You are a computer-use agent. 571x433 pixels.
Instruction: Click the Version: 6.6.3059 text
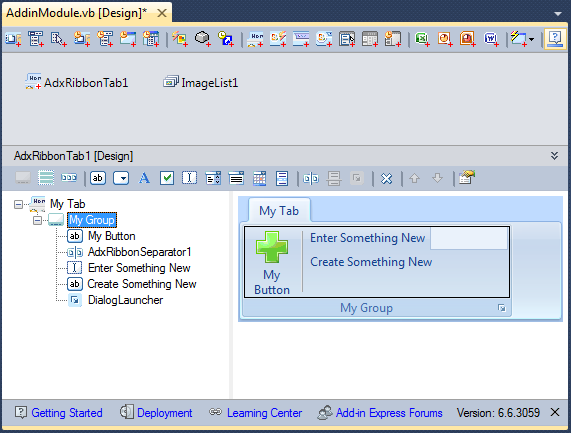point(499,413)
